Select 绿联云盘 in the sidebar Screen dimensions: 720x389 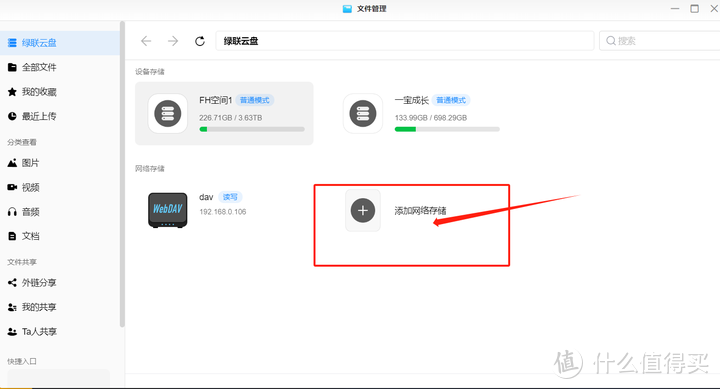pyautogui.click(x=60, y=43)
